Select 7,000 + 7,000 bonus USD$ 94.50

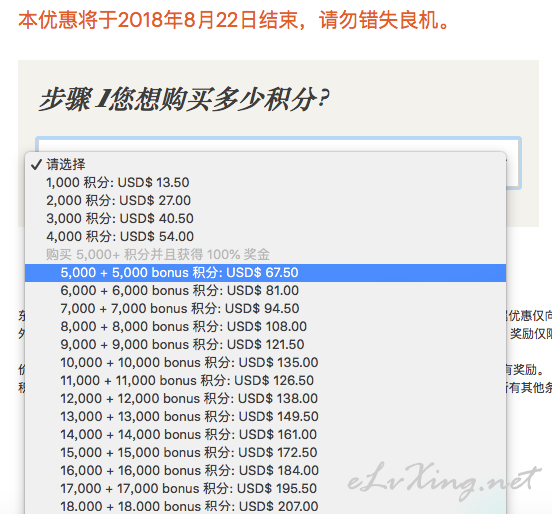tap(265, 308)
